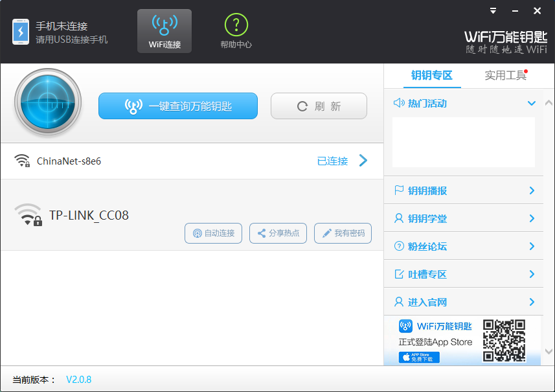Select the TP-LINK_CC08 network
This screenshot has height=392, width=555.
[89, 215]
